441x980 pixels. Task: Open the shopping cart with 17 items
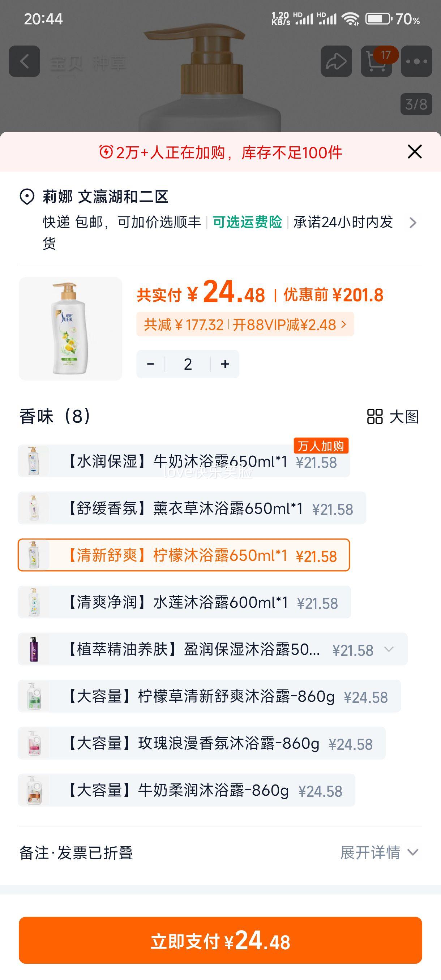pyautogui.click(x=376, y=61)
